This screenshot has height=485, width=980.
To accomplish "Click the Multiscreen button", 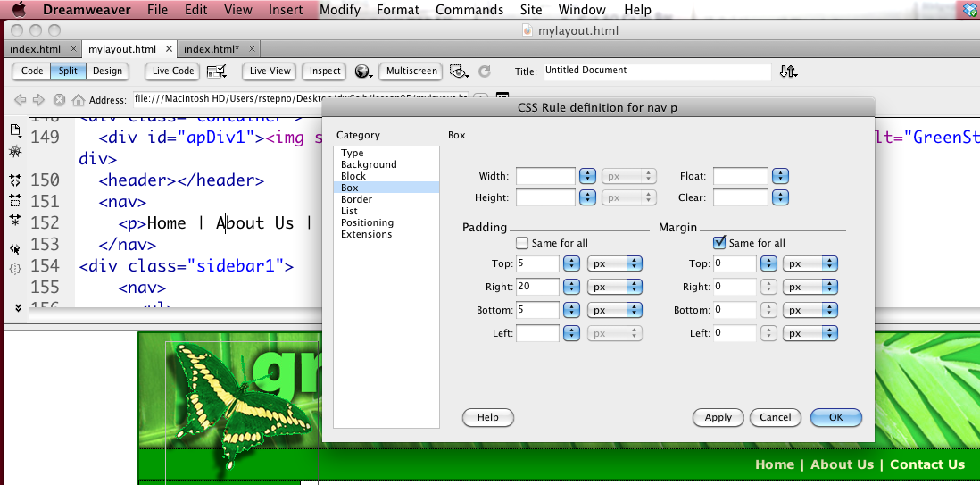I will (x=411, y=71).
